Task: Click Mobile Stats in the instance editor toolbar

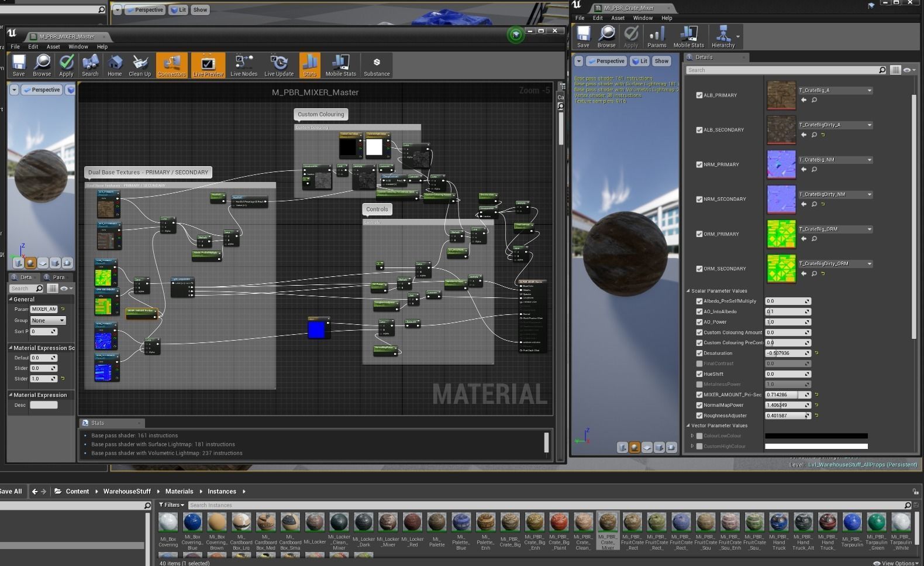Action: [689, 37]
